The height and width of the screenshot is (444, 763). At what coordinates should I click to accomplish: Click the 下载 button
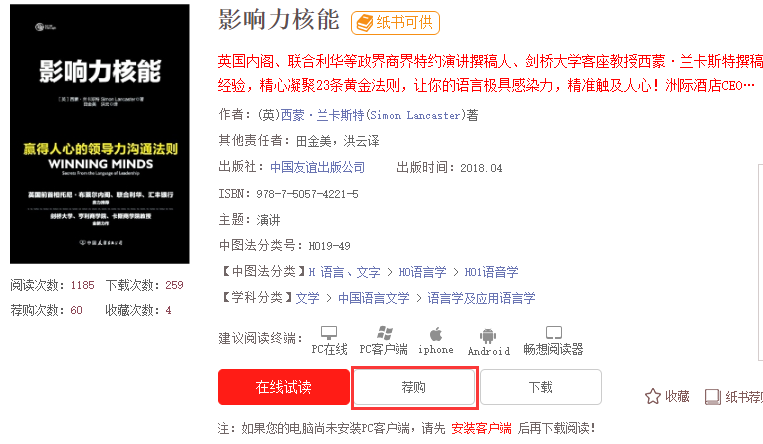541,387
